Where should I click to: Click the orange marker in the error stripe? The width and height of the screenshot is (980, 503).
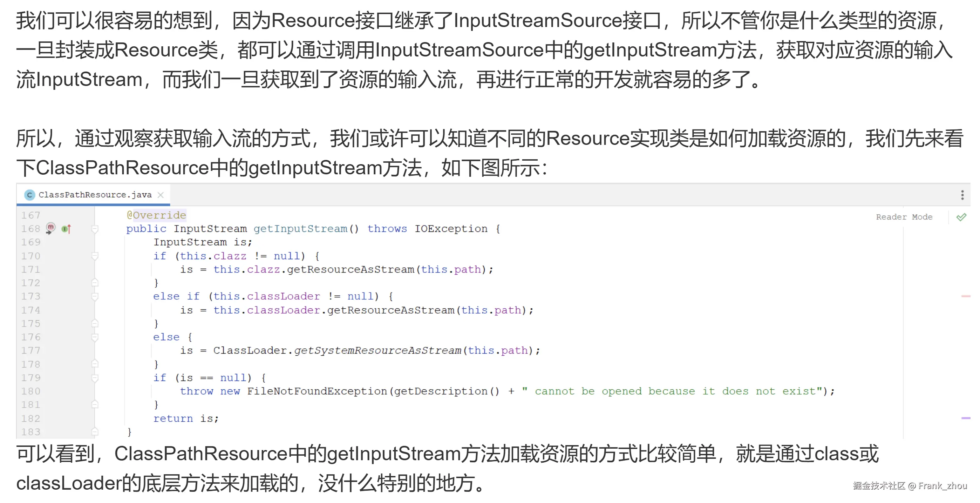point(966,296)
